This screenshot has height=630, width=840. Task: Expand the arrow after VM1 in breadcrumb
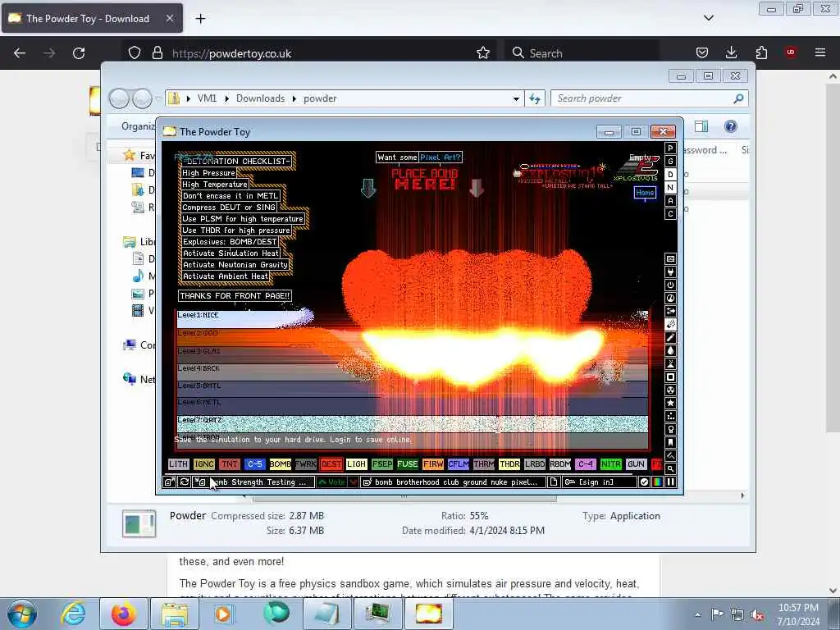(226, 98)
